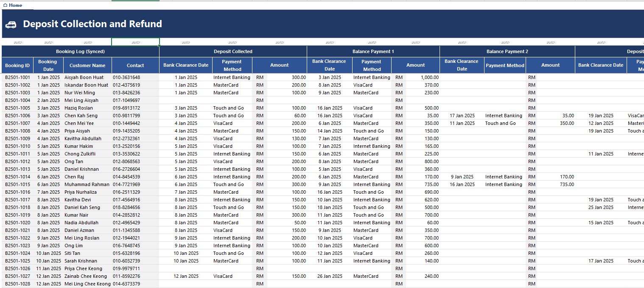
Task: Click the car icon in title banner
Action: click(x=11, y=25)
